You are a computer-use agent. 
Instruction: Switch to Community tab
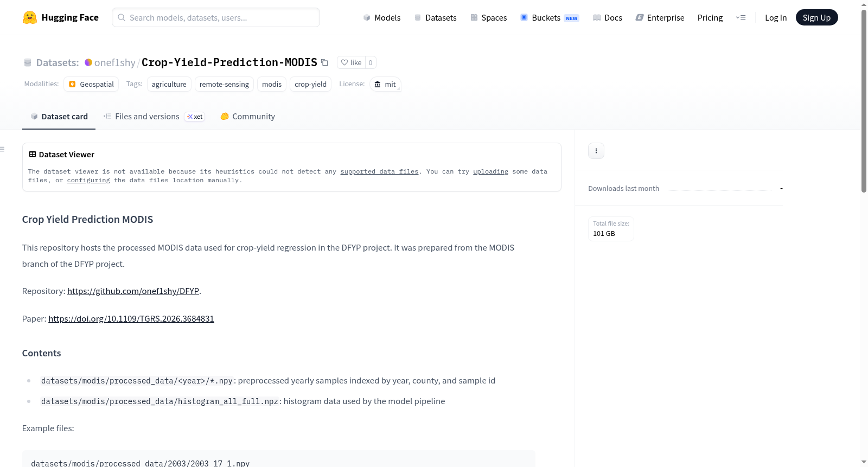pos(247,116)
